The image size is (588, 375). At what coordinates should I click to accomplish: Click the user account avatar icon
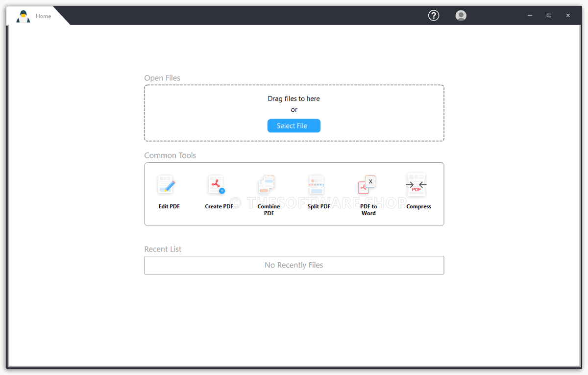(x=461, y=16)
